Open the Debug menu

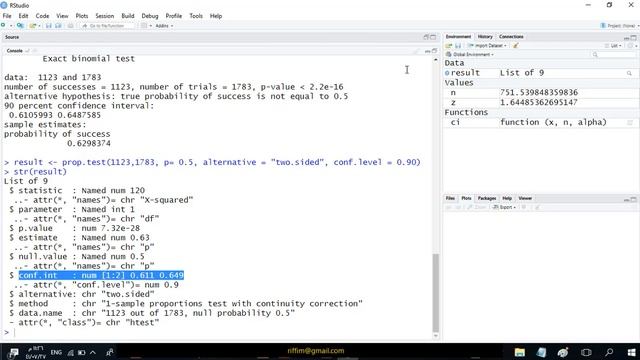coord(150,16)
